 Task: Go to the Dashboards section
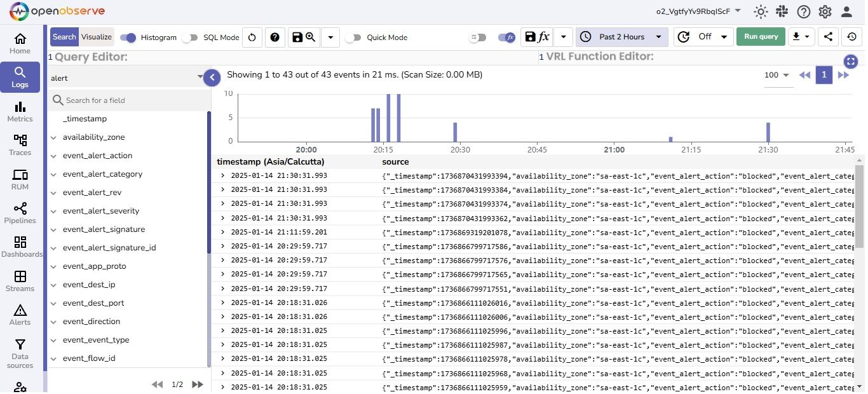pos(22,248)
